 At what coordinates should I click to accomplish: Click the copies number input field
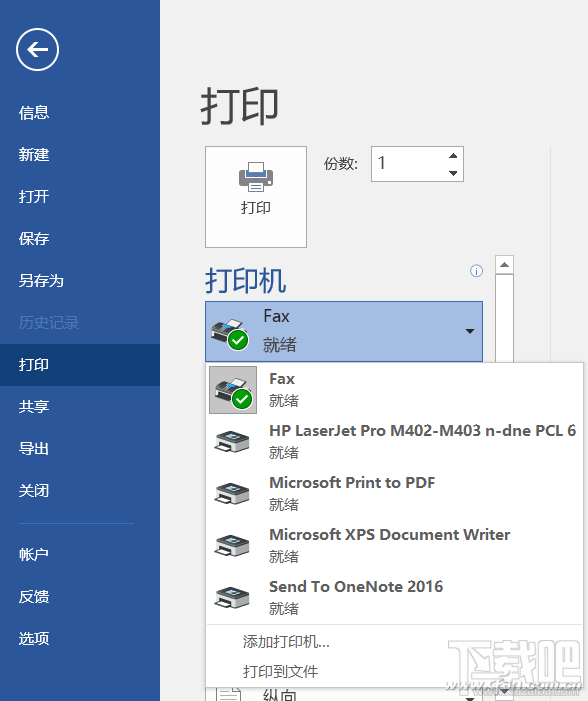(409, 164)
